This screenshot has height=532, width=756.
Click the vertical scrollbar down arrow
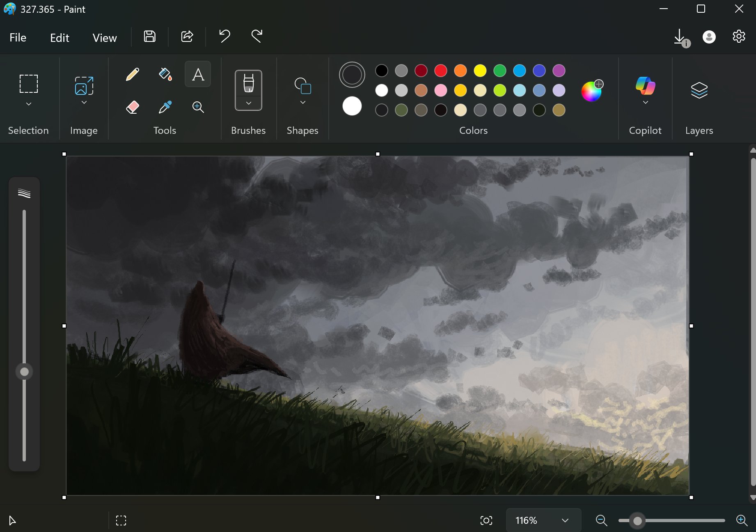[753, 498]
